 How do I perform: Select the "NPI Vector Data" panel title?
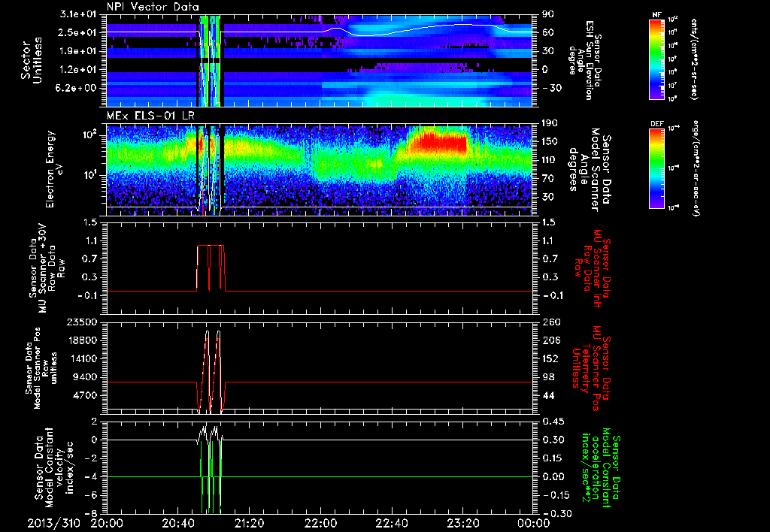click(x=153, y=7)
